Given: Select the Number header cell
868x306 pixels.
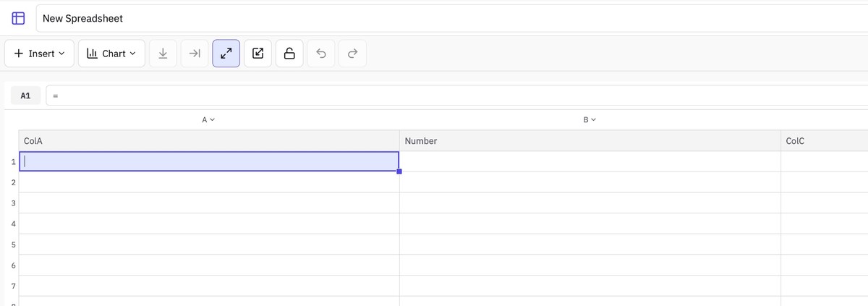Looking at the screenshot, I should 590,141.
